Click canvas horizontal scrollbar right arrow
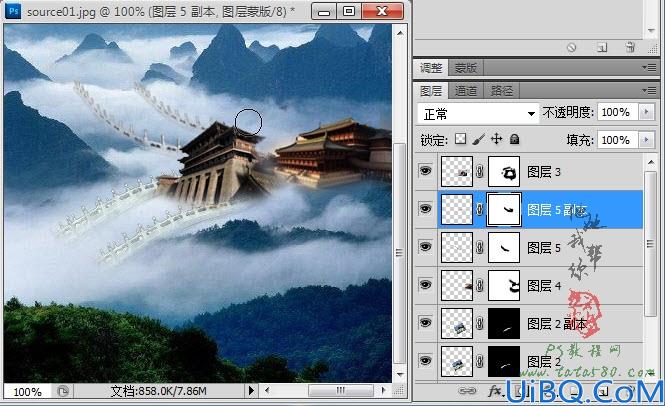This screenshot has width=665, height=406. [x=383, y=390]
